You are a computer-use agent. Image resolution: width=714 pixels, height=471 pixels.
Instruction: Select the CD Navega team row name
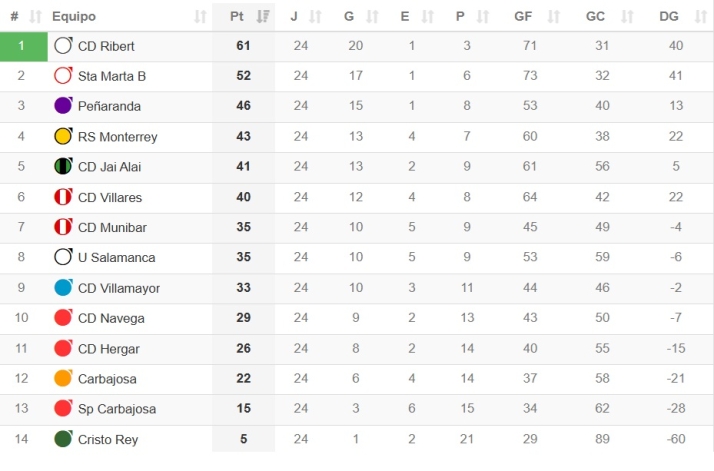click(111, 318)
